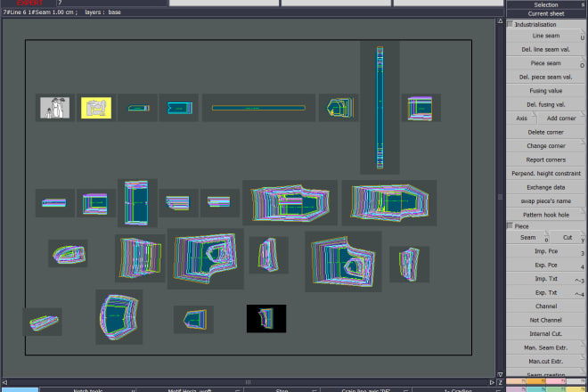Toggle the Industrialisation checkbox

click(510, 24)
